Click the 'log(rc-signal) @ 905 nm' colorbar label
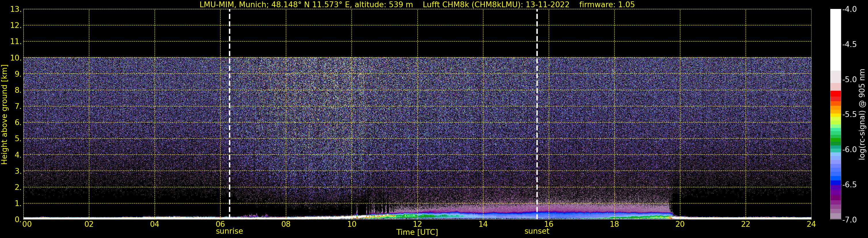 coord(862,114)
